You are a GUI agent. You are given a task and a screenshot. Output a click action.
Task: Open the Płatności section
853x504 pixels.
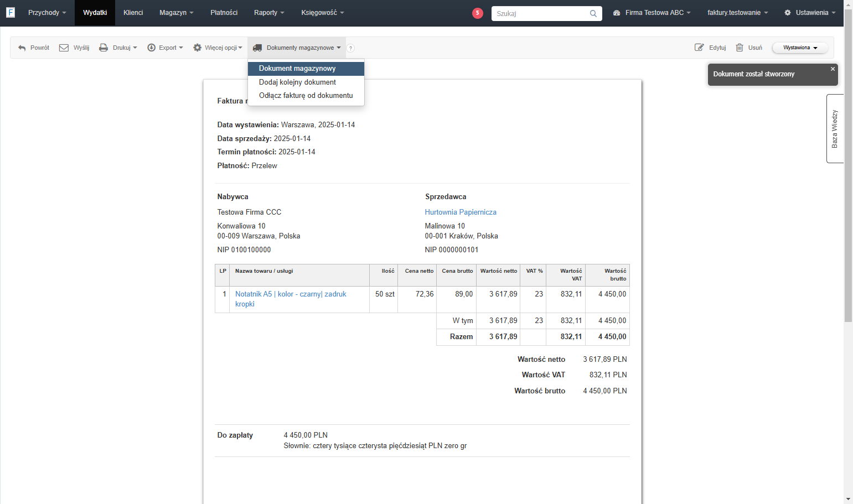(x=224, y=13)
